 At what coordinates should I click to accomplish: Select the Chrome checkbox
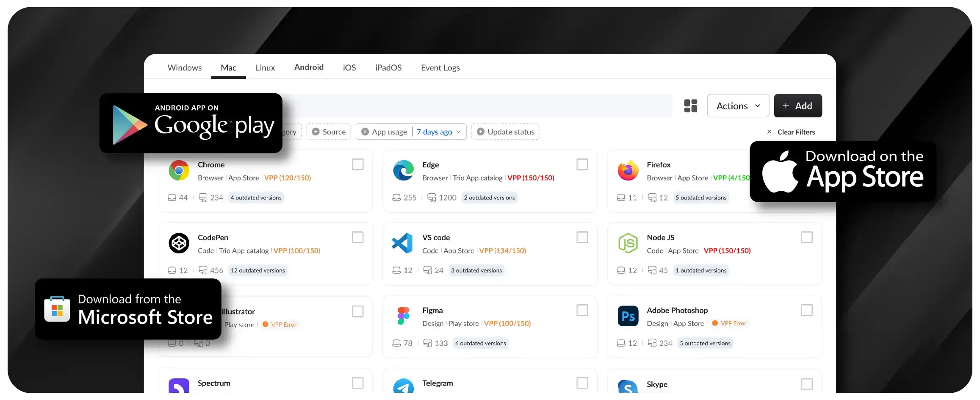coord(358,164)
